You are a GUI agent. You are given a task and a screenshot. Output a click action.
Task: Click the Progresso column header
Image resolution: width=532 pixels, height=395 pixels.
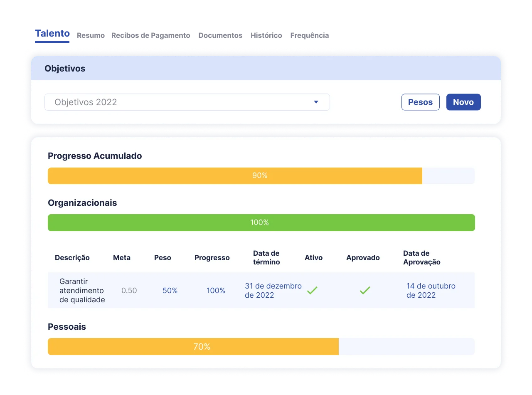[x=212, y=258]
